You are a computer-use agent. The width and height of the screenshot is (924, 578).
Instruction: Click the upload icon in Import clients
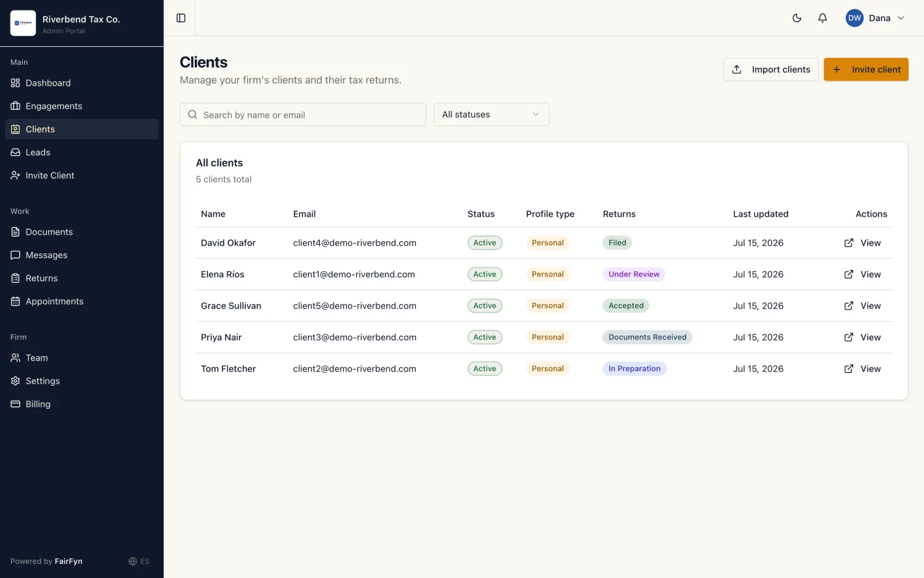(737, 70)
